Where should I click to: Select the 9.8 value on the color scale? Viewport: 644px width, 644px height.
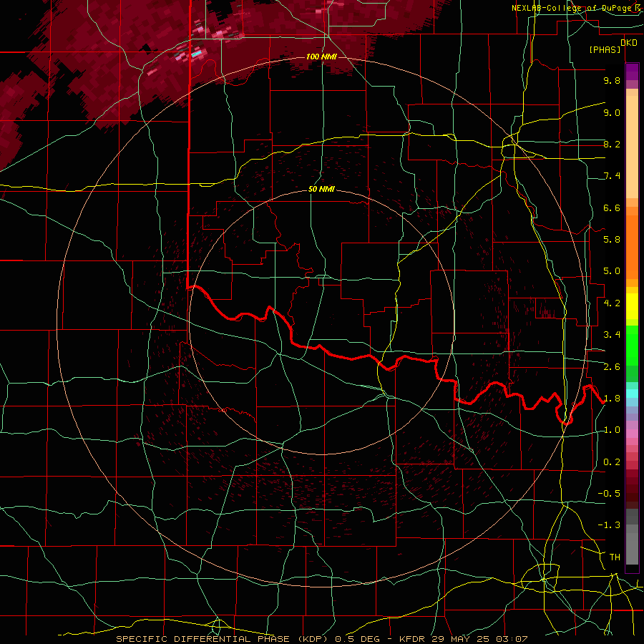pos(612,80)
